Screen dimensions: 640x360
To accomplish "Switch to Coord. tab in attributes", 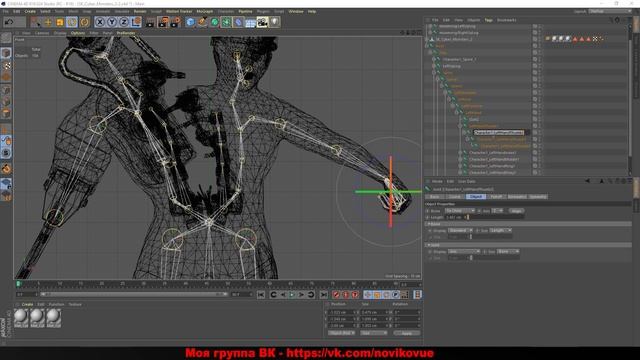I will 455,197.
